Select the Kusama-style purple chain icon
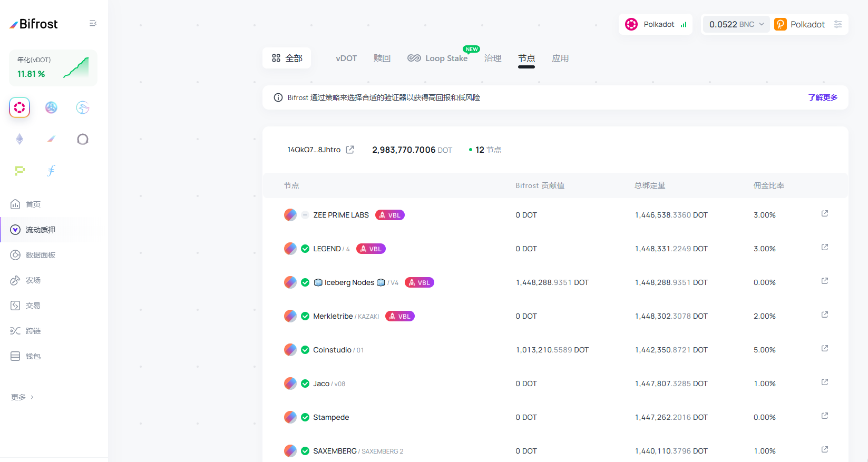 [x=51, y=107]
